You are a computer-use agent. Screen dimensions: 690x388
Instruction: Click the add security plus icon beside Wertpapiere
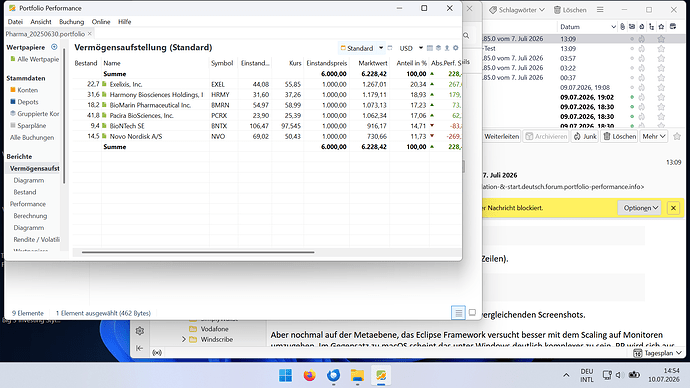click(x=54, y=47)
